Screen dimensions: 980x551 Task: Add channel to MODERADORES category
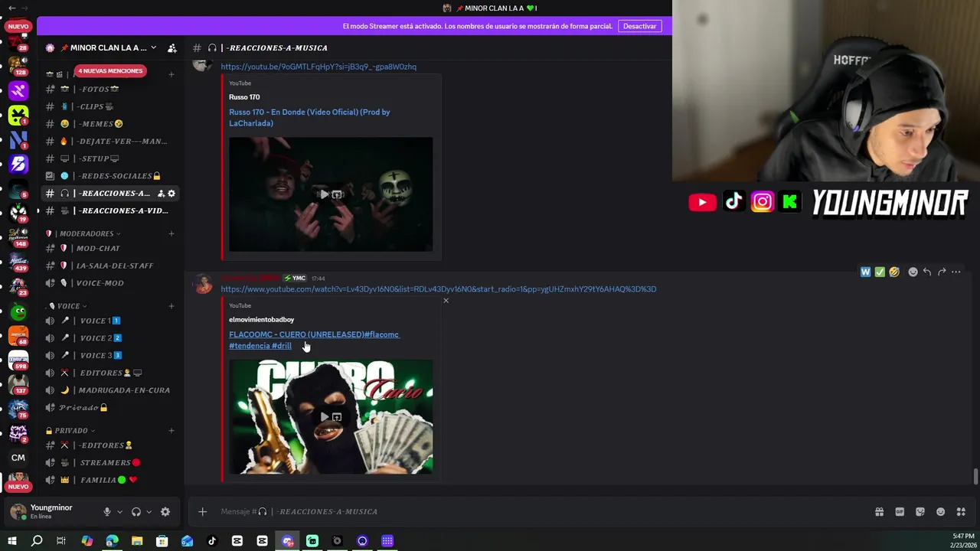point(171,233)
